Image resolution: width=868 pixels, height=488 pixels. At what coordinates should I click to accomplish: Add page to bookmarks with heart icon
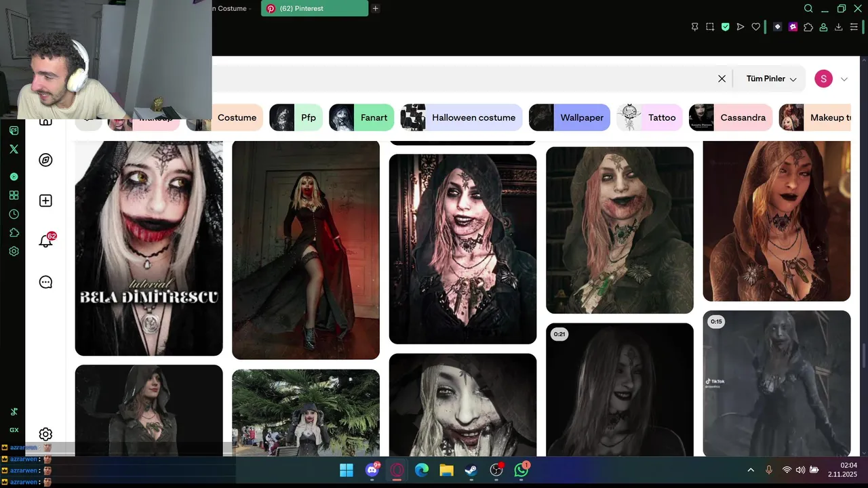756,27
